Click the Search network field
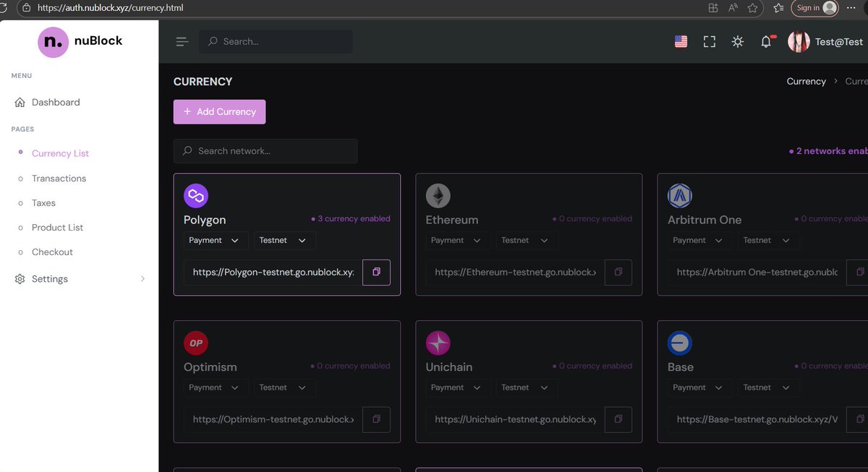 tap(265, 151)
